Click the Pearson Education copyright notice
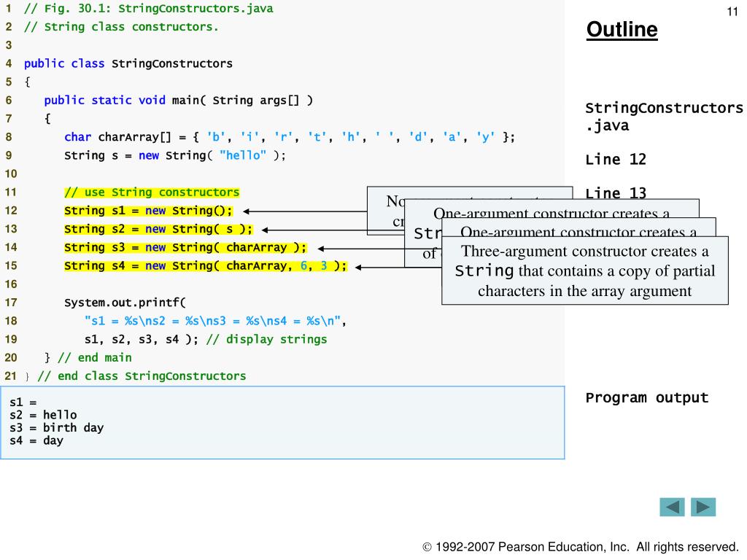 581,547
